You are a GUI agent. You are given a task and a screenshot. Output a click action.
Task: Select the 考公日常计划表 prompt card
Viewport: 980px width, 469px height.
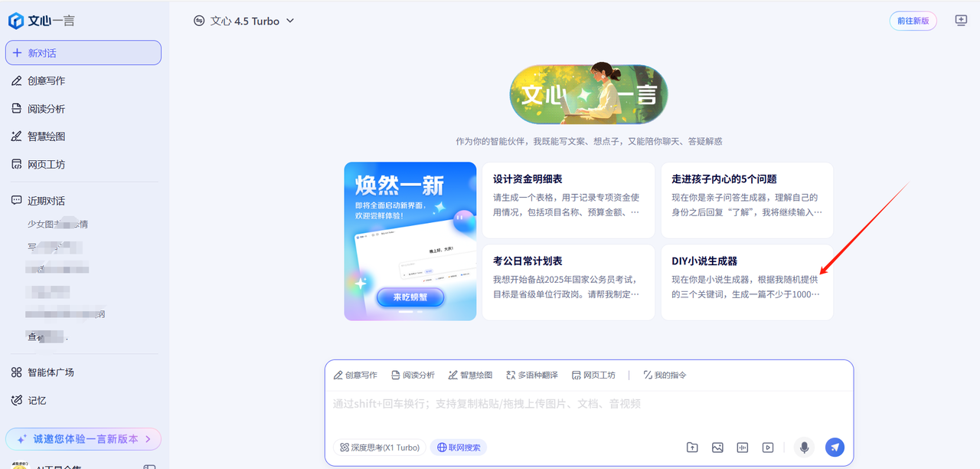[568, 282]
